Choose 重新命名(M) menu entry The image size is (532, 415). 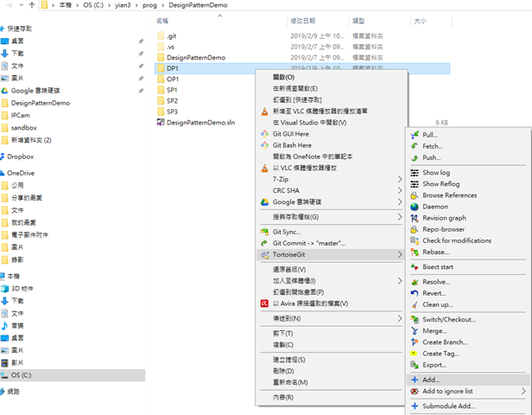[x=290, y=382]
